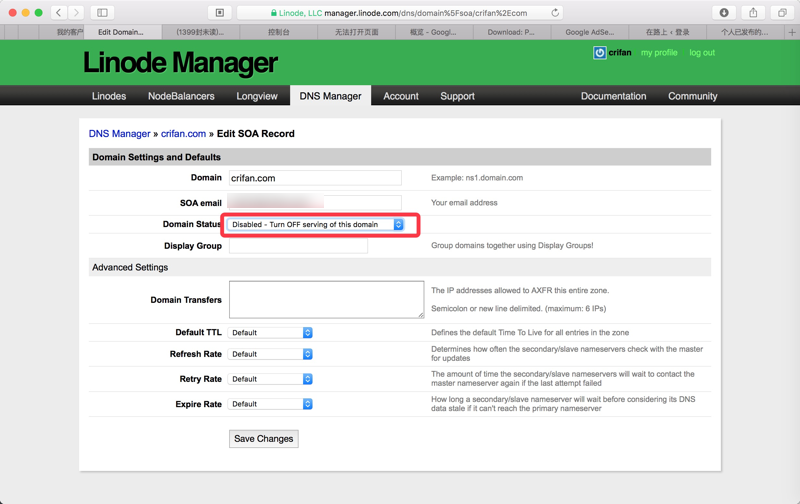Reload the page with refresh icon
The image size is (800, 504).
tap(555, 13)
